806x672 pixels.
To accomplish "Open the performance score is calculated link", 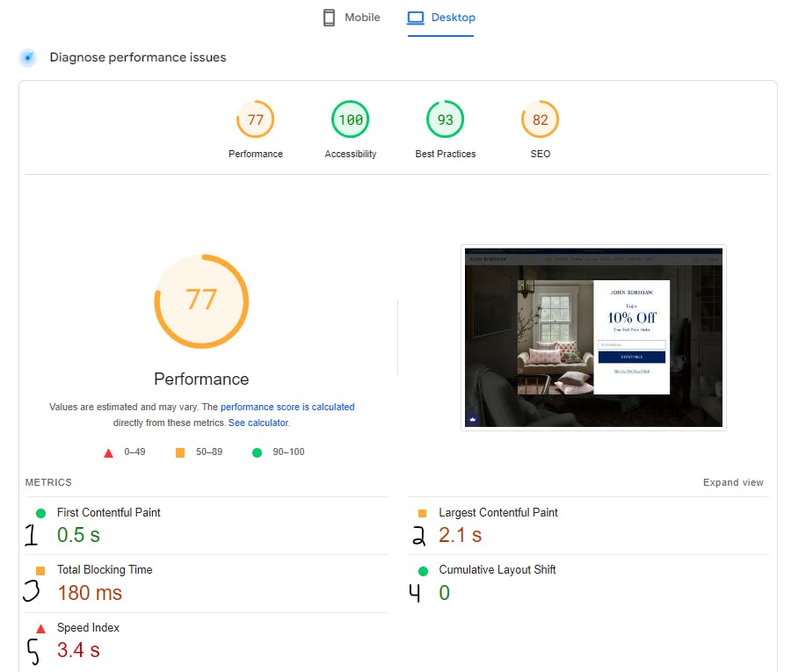I will 287,407.
